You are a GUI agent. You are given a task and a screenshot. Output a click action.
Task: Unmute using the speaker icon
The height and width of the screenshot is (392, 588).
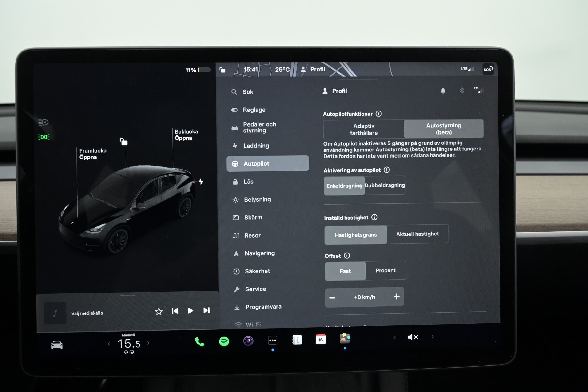[413, 337]
